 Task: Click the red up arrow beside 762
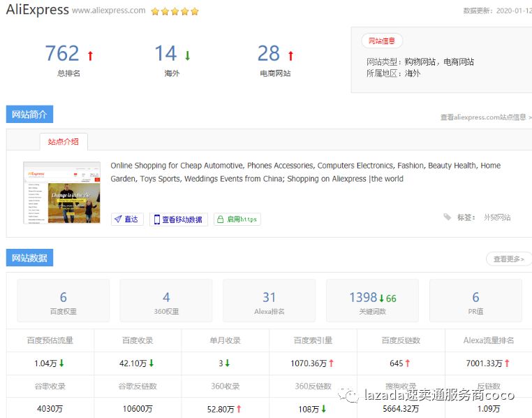pyautogui.click(x=90, y=55)
